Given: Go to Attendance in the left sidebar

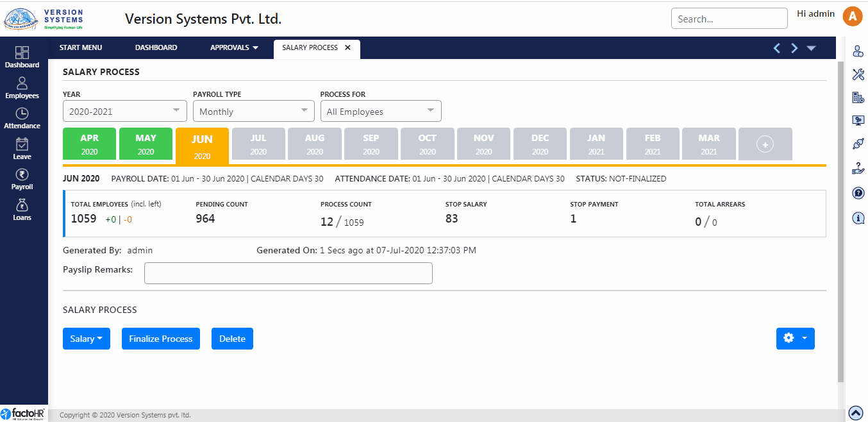Looking at the screenshot, I should (x=22, y=118).
